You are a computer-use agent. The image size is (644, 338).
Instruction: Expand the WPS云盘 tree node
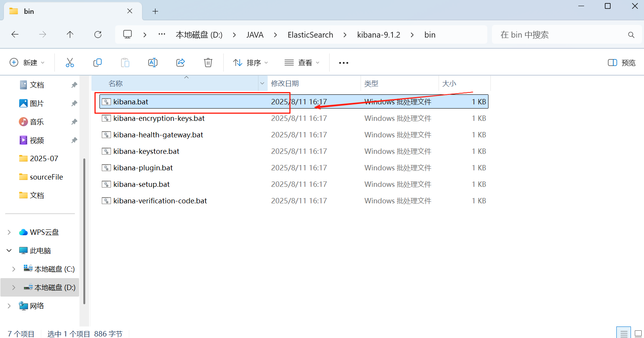click(x=9, y=232)
